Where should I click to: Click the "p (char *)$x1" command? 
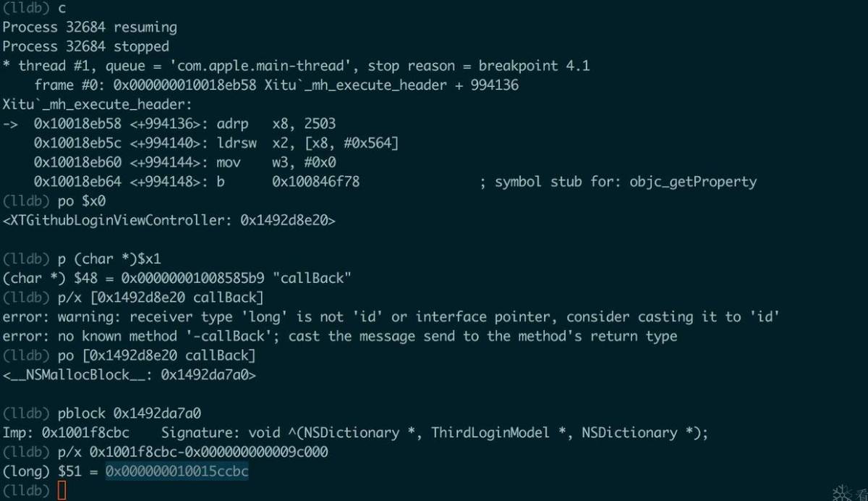click(x=109, y=259)
